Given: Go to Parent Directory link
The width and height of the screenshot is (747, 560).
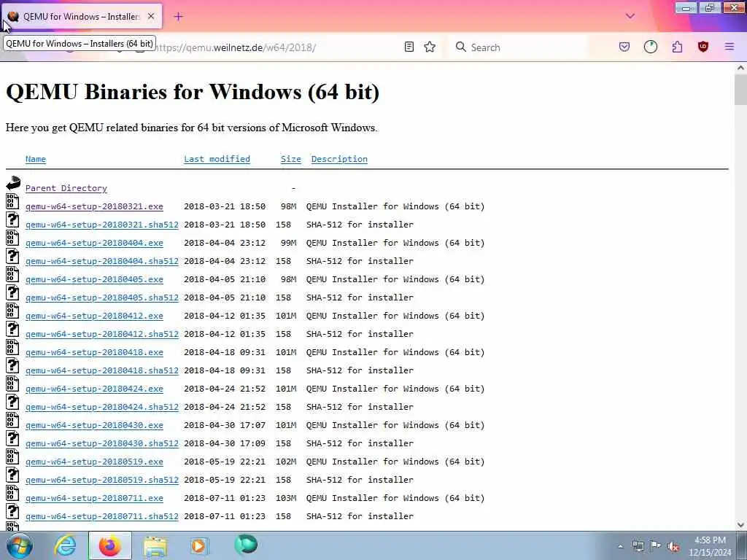Looking at the screenshot, I should pos(66,188).
